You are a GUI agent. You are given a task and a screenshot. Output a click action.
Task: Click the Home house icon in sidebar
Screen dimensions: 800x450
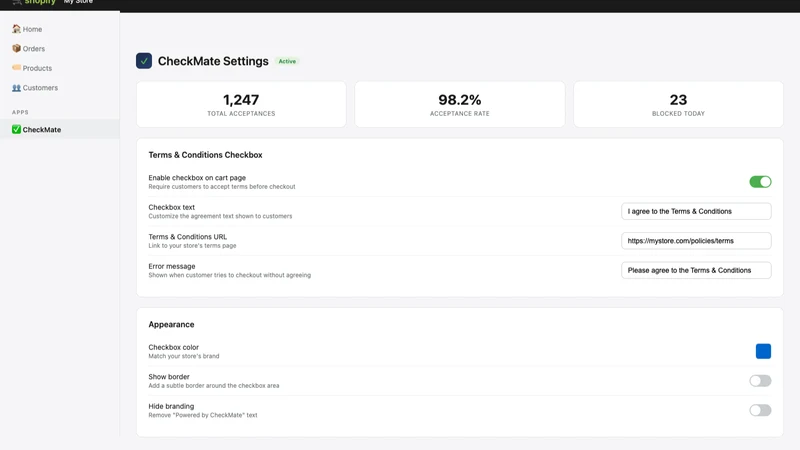tap(16, 29)
